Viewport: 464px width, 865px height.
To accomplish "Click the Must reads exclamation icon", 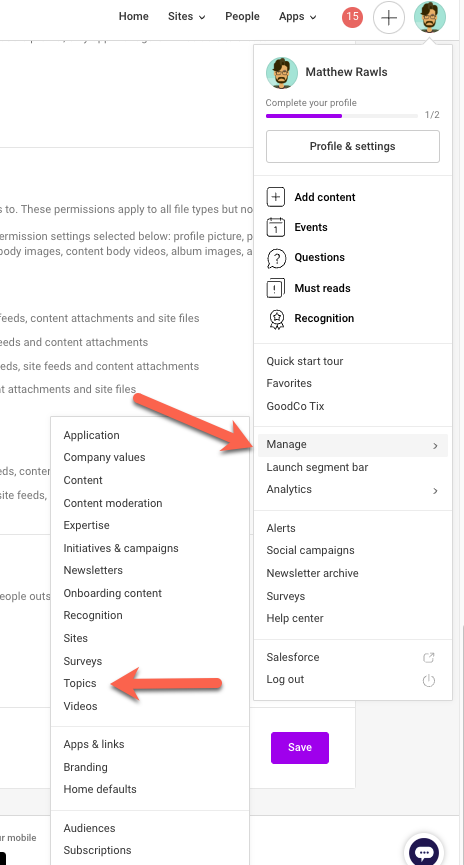I will [x=276, y=288].
